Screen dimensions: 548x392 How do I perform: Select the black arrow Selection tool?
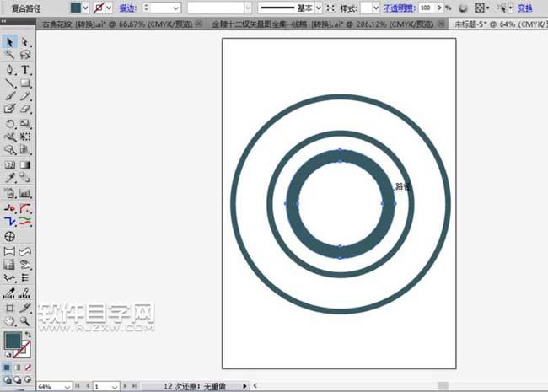click(x=10, y=41)
